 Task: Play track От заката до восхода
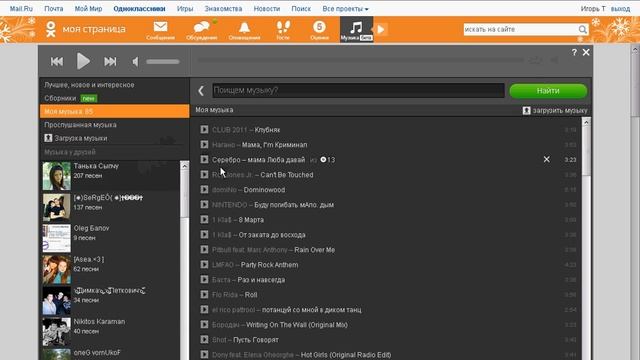204,234
